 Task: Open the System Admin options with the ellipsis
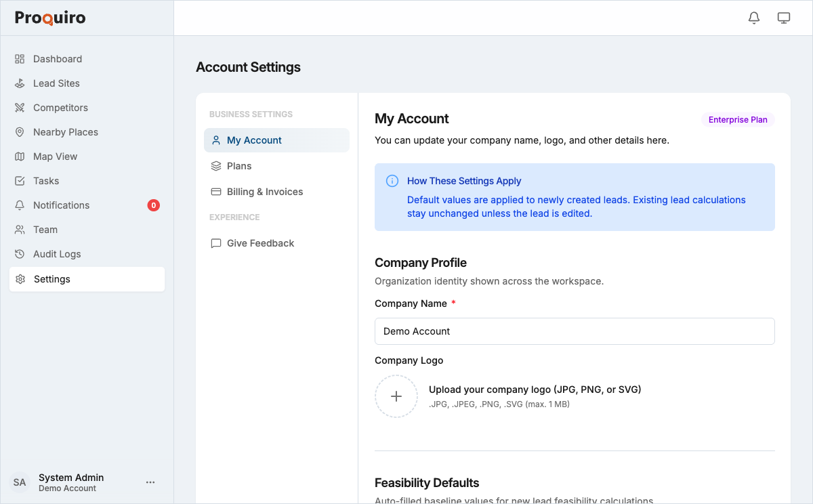point(150,482)
